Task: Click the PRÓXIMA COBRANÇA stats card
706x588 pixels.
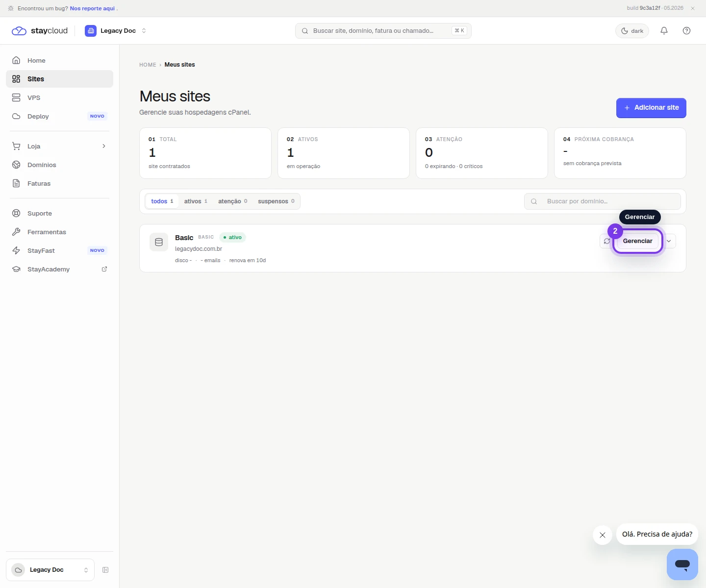Action: click(620, 153)
